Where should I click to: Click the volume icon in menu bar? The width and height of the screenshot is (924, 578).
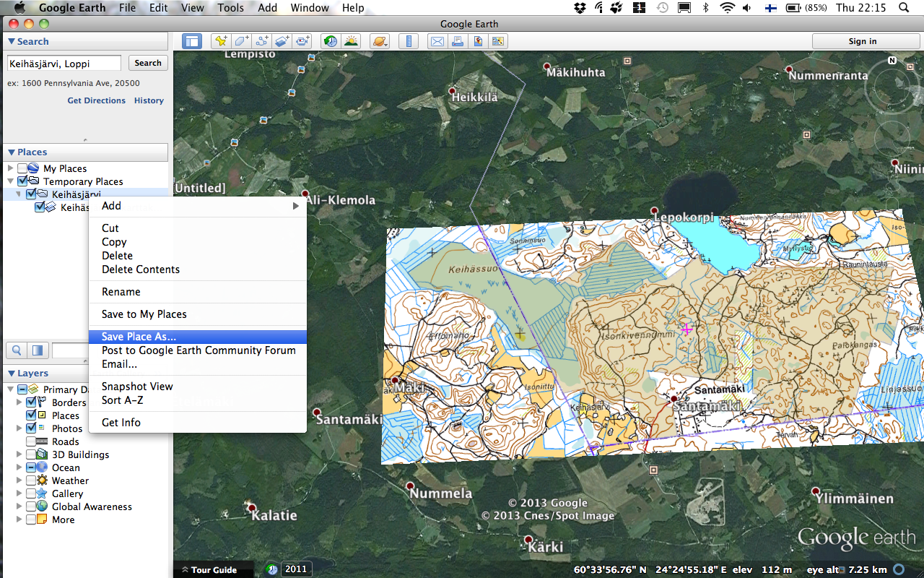pos(748,8)
